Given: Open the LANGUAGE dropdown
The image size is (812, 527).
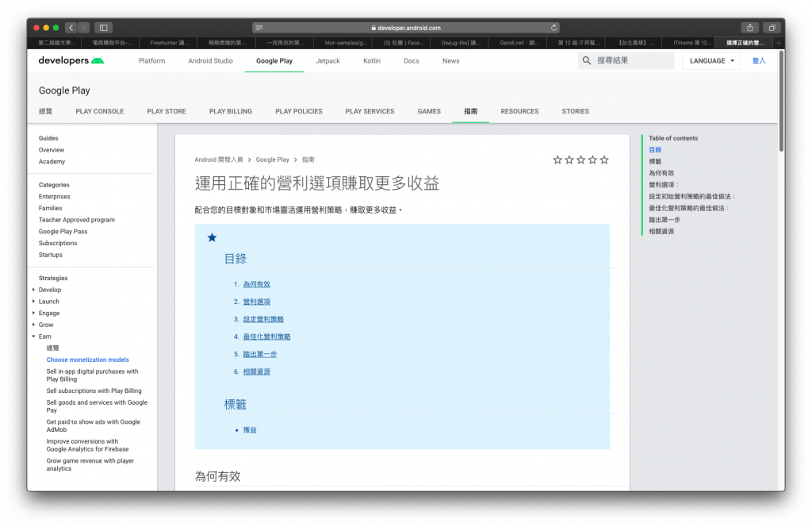Looking at the screenshot, I should tap(711, 60).
